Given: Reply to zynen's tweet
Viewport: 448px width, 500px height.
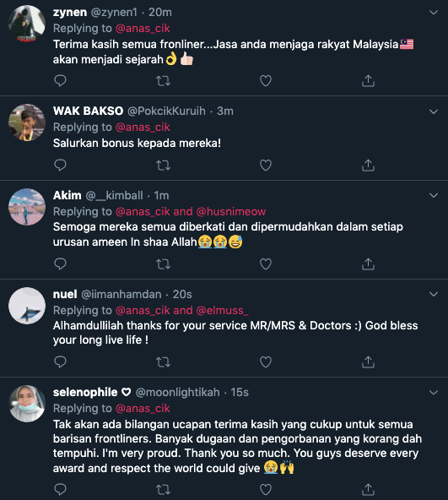Looking at the screenshot, I should tap(60, 81).
